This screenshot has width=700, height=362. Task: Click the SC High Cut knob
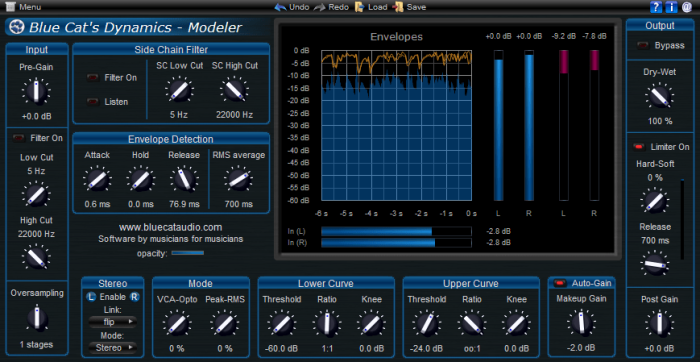tap(234, 90)
